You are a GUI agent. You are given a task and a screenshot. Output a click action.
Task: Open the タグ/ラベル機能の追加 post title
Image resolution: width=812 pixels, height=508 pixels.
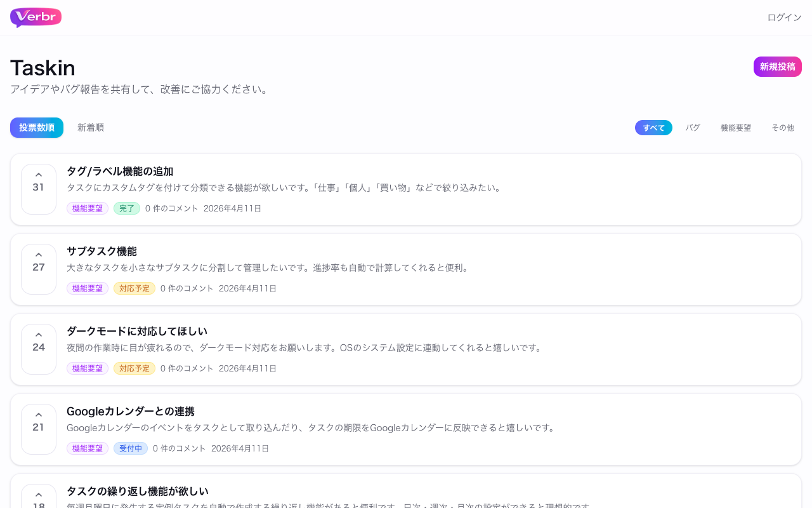(120, 171)
